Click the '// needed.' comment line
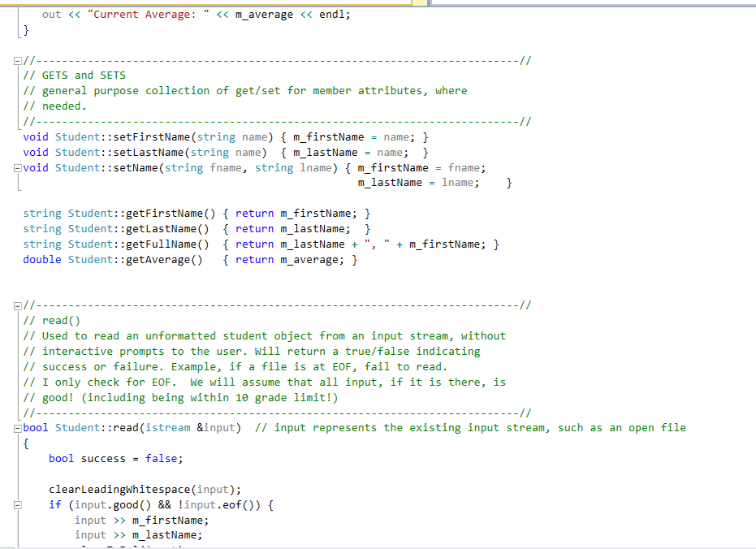This screenshot has height=549, width=756. click(x=54, y=106)
